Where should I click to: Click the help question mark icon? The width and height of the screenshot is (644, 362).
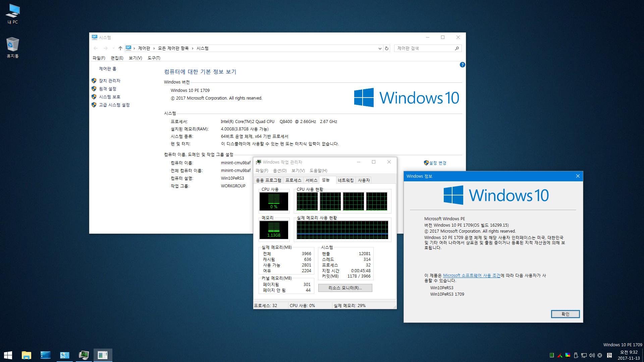point(462,65)
